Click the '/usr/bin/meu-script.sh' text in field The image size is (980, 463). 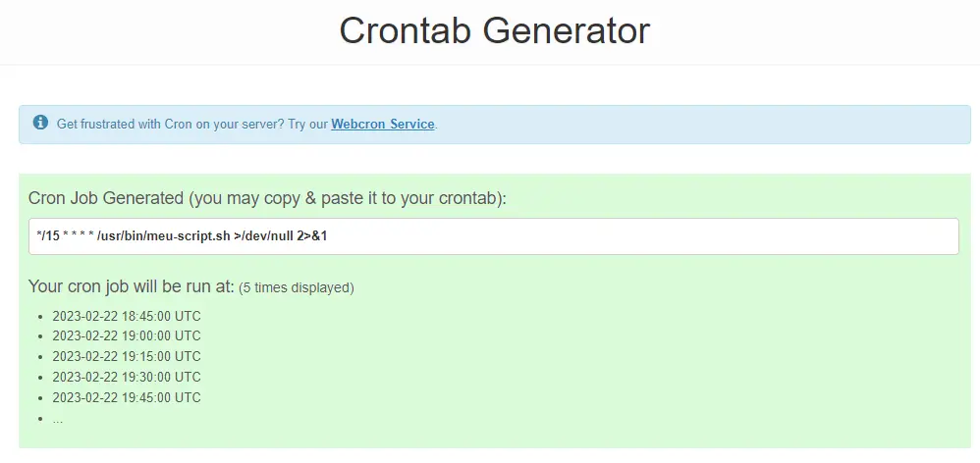164,236
